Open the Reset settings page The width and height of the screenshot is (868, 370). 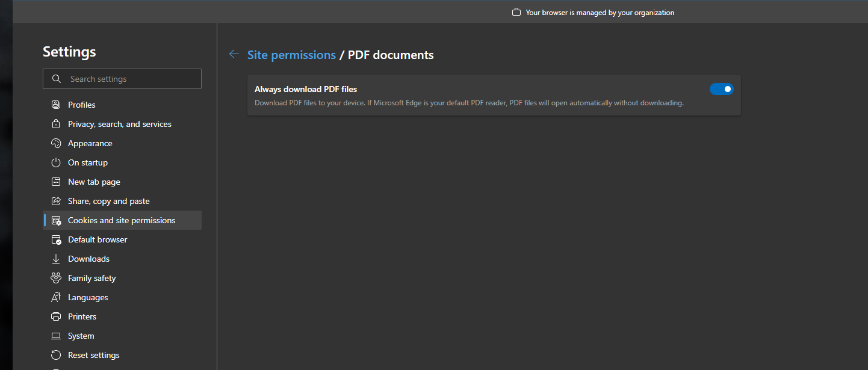pyautogui.click(x=94, y=355)
